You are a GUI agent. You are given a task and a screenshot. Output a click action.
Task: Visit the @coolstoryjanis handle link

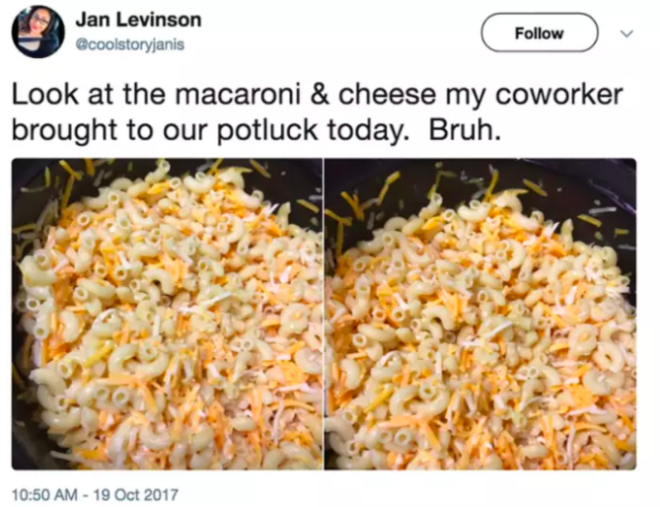[130, 45]
